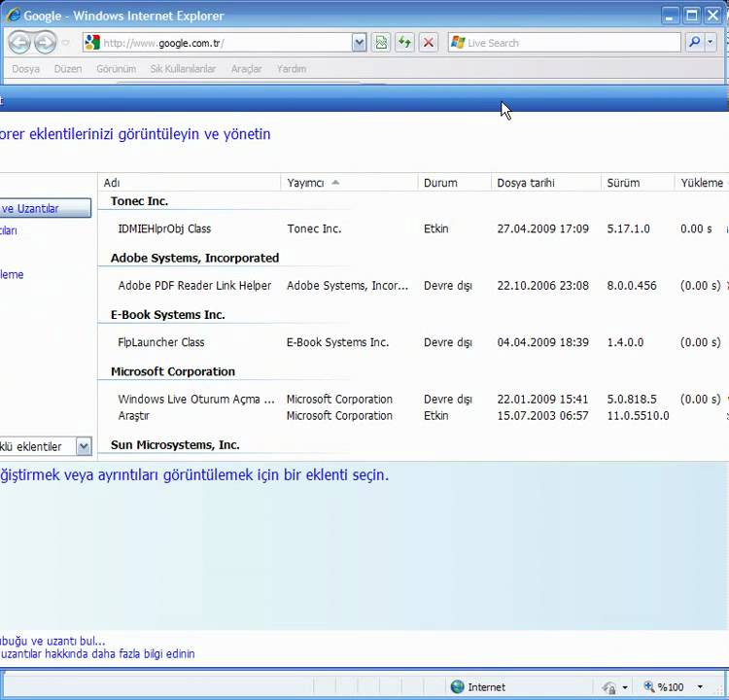
Task: Click the zoom magnifier %100 button
Action: click(x=664, y=686)
